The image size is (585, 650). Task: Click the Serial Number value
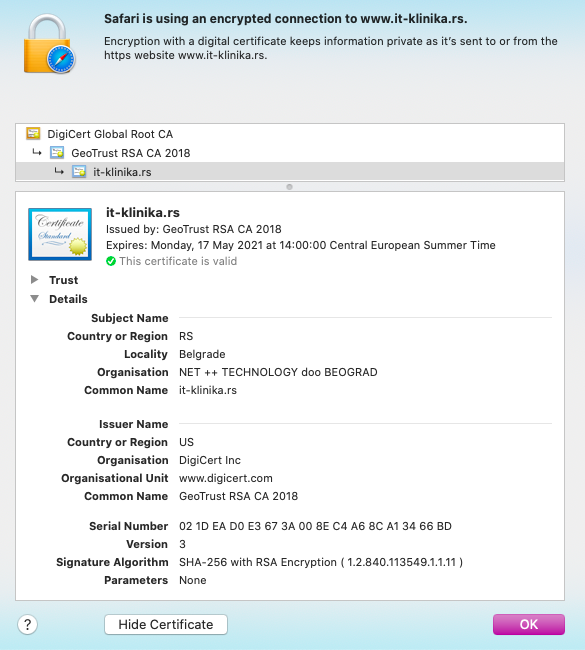pos(315,526)
